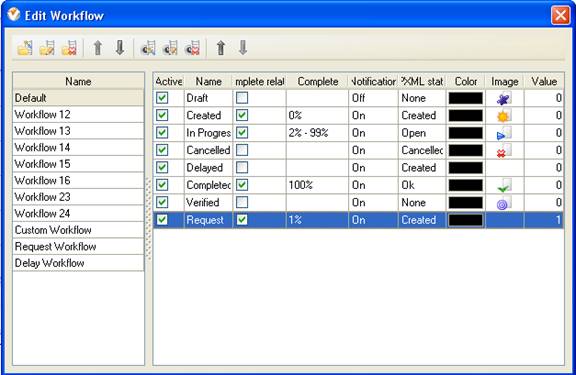Open the Notification cell for Draft

[x=373, y=98]
